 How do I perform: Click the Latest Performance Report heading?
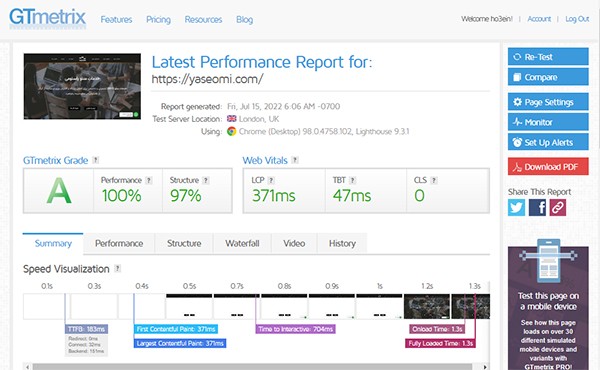262,62
